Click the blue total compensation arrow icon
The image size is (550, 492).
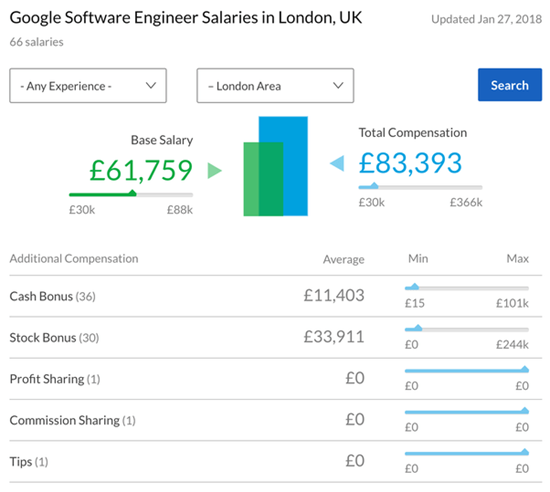(337, 163)
